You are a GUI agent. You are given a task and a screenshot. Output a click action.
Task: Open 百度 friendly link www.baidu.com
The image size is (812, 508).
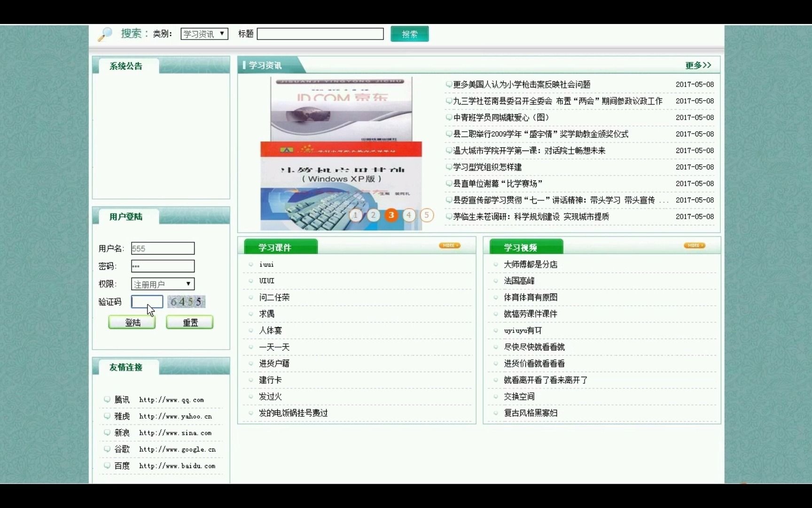[165, 466]
